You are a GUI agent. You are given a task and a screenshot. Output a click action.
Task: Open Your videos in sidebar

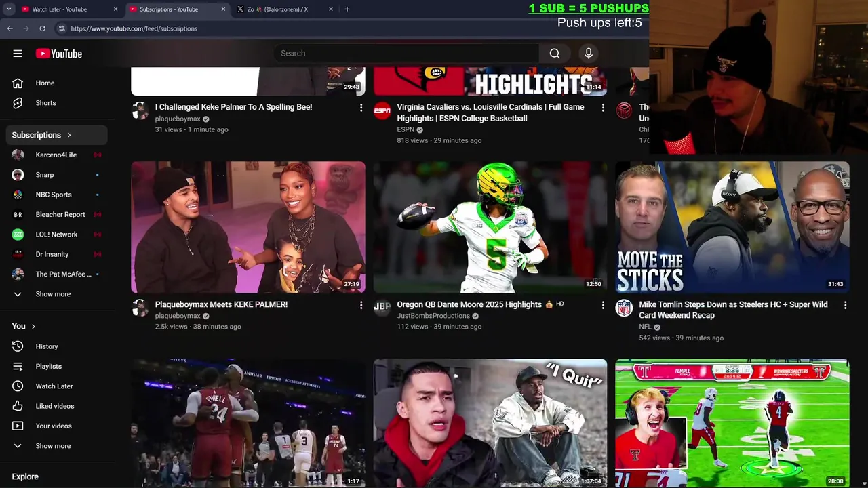(x=56, y=426)
